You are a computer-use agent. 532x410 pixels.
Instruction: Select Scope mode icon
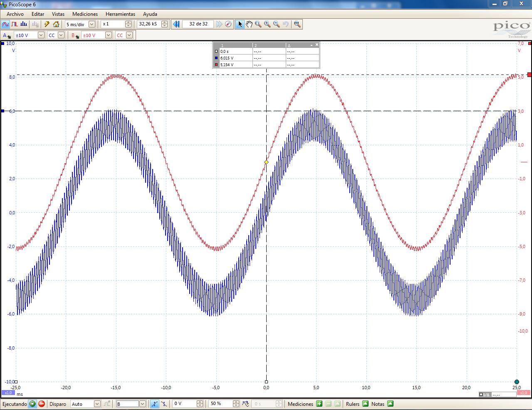coord(5,24)
